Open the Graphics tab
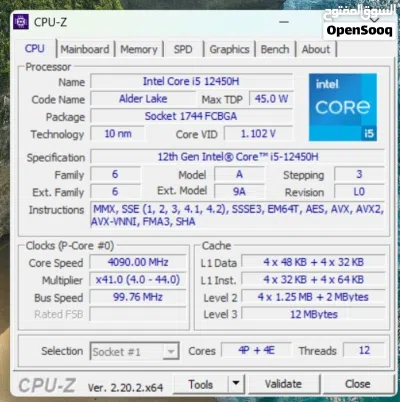400x402 pixels. (229, 49)
